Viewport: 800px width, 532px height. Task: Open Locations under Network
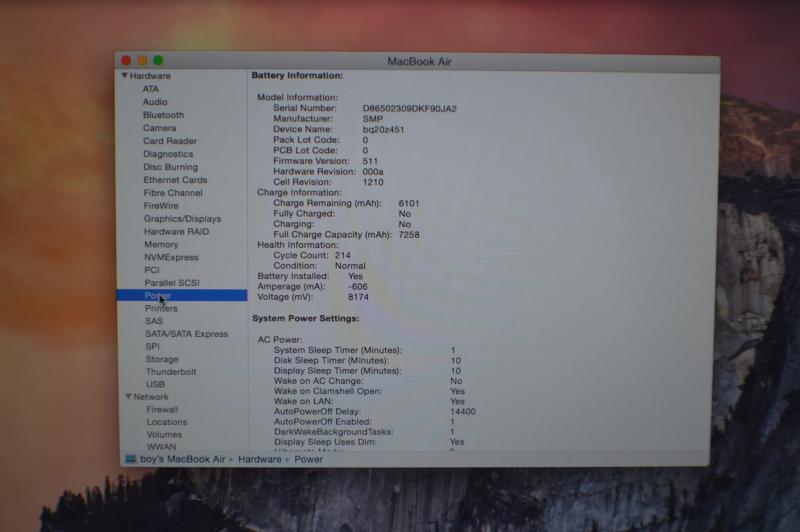click(x=167, y=422)
